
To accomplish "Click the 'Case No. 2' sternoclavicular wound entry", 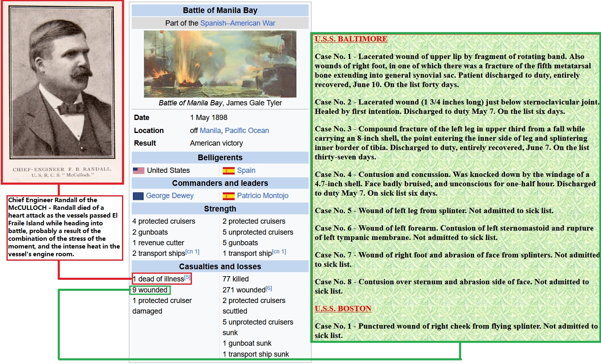I will pyautogui.click(x=457, y=107).
